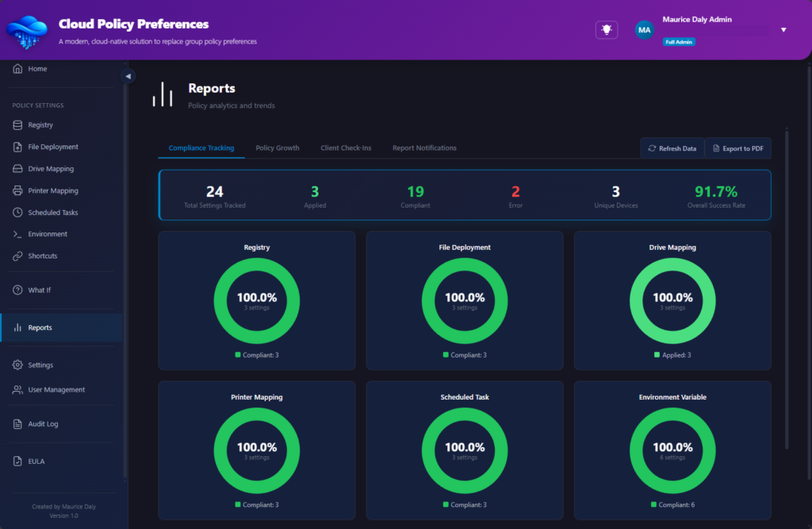812x529 pixels.
Task: Open the Audit Log document icon
Action: point(17,424)
